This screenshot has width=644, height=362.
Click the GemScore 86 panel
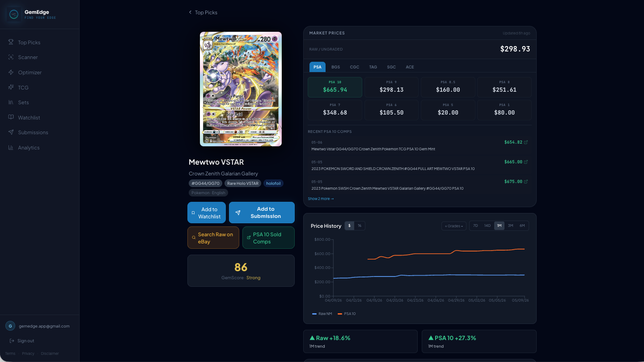pos(241,271)
